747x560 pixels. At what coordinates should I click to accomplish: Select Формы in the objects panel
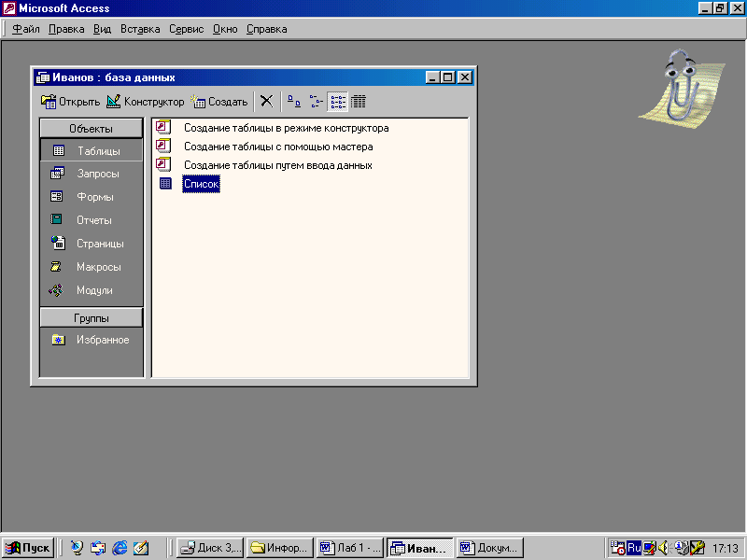[91, 196]
